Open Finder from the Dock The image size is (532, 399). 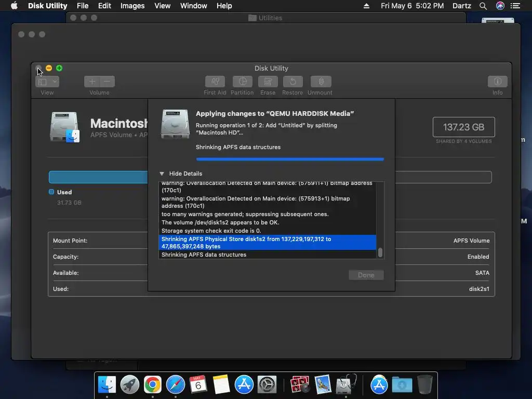coord(107,385)
